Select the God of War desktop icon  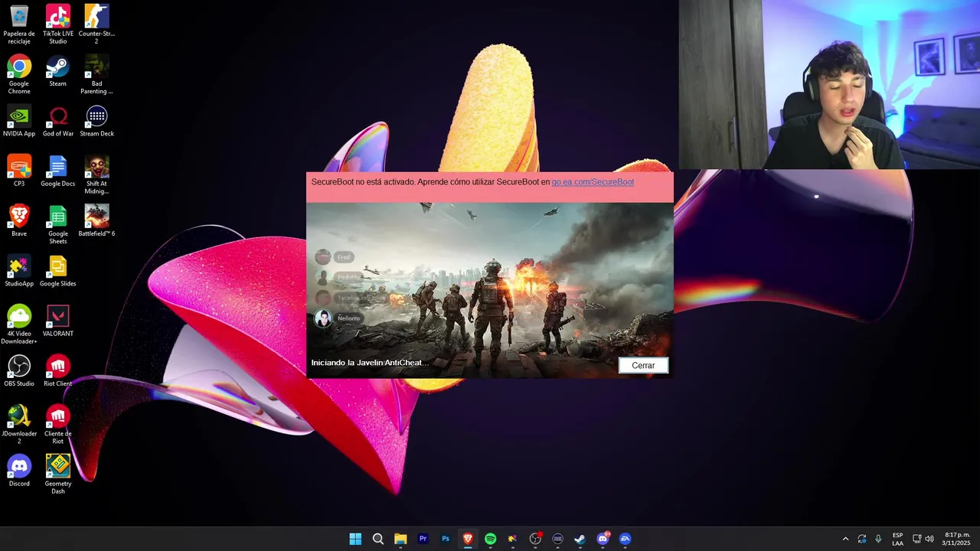click(x=58, y=121)
